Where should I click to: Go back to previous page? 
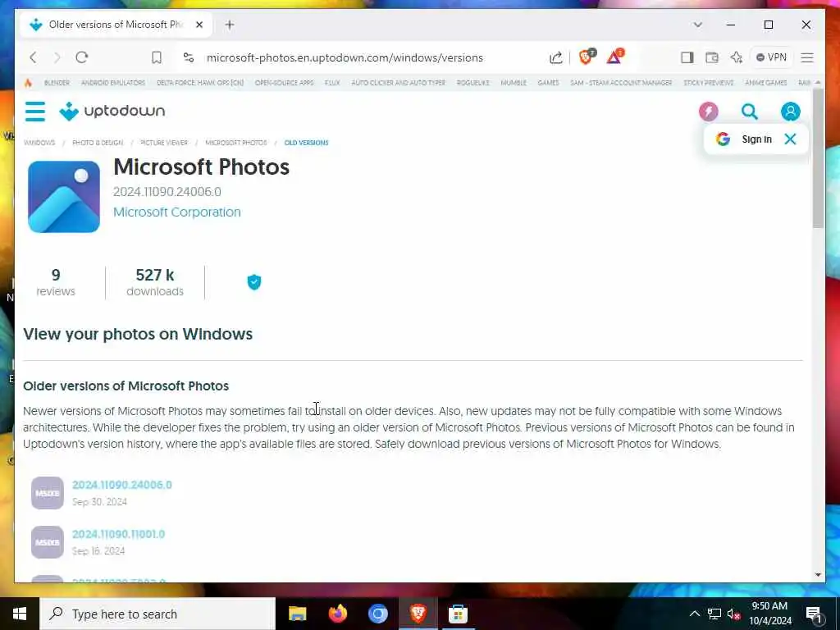(33, 57)
